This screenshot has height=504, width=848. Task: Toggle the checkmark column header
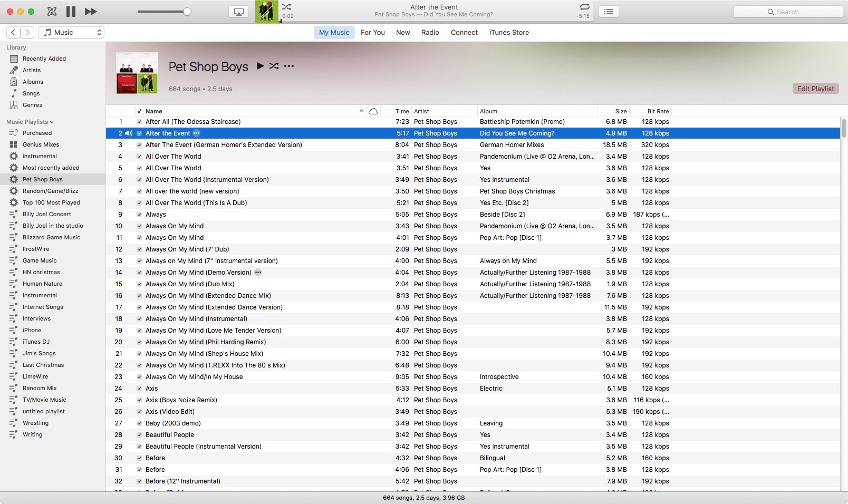pyautogui.click(x=139, y=111)
